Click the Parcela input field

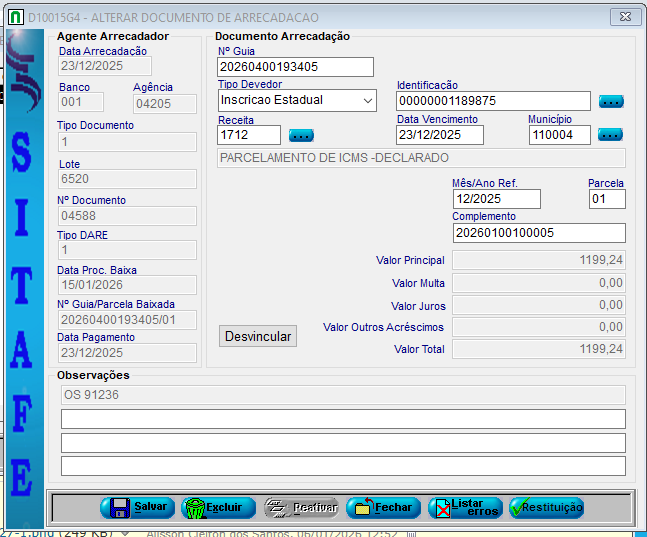[607, 199]
